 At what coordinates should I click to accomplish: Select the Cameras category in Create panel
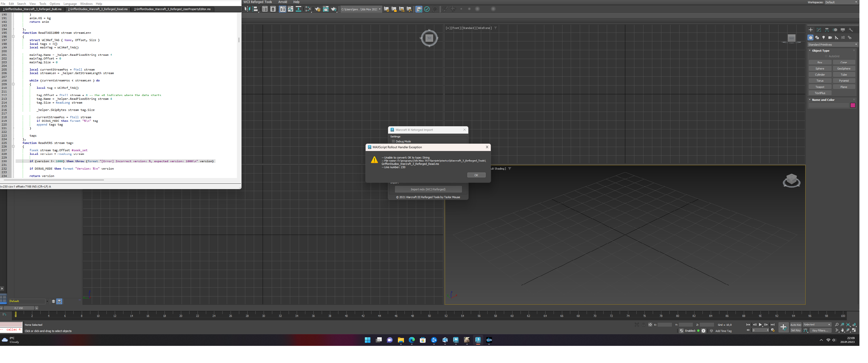pyautogui.click(x=830, y=38)
